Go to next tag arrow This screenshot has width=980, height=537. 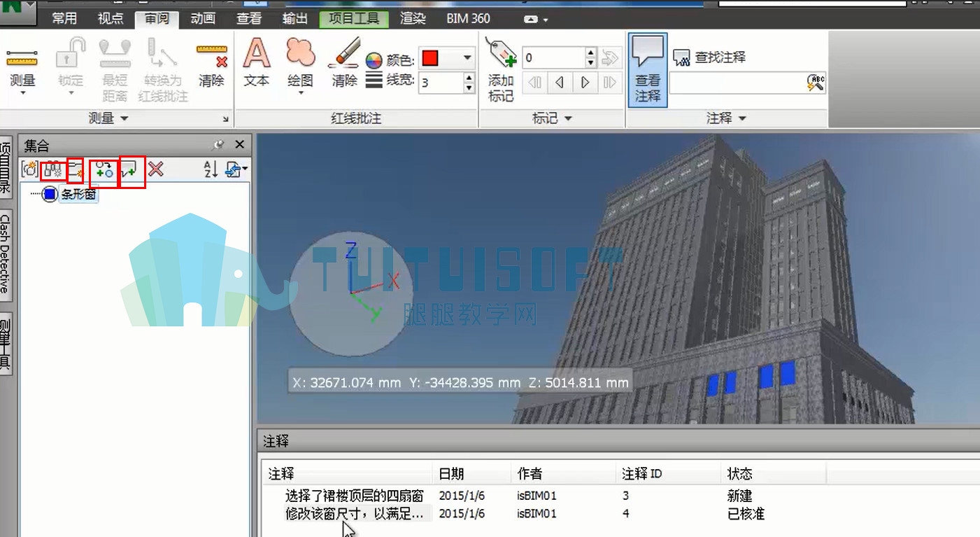(x=585, y=83)
